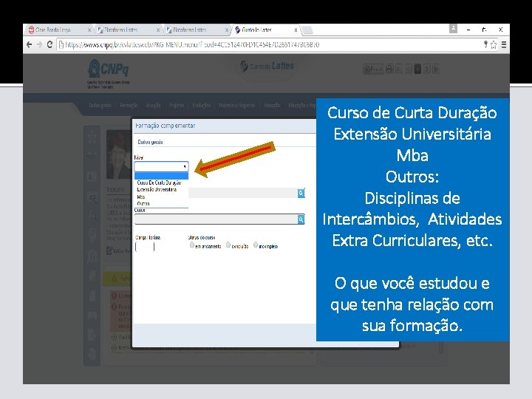Click 'Formação complementar' dialog title

pos(166,126)
